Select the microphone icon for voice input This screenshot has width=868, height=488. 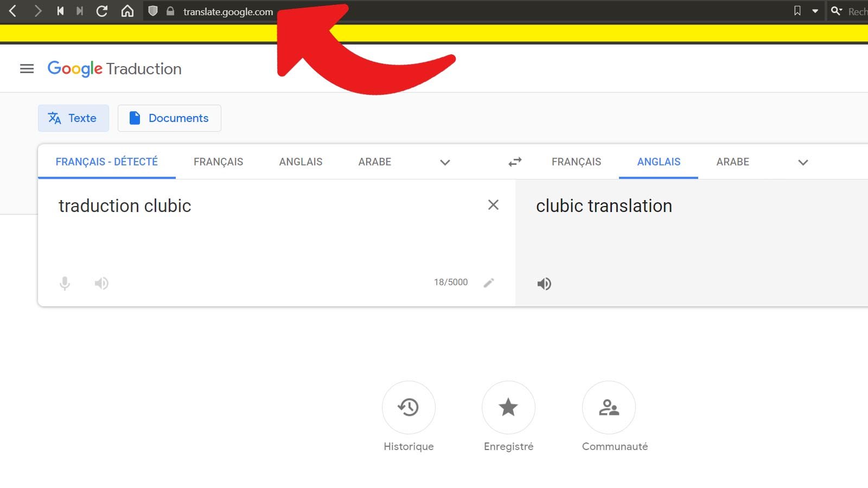[65, 283]
